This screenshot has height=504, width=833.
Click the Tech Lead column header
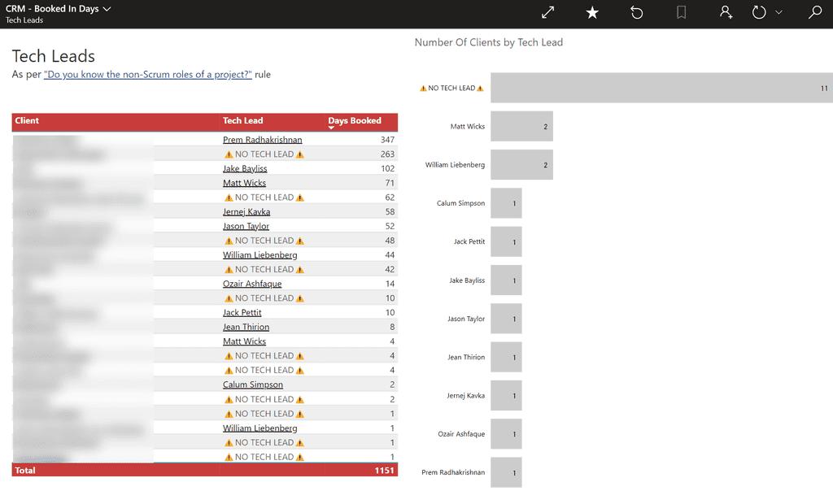243,121
